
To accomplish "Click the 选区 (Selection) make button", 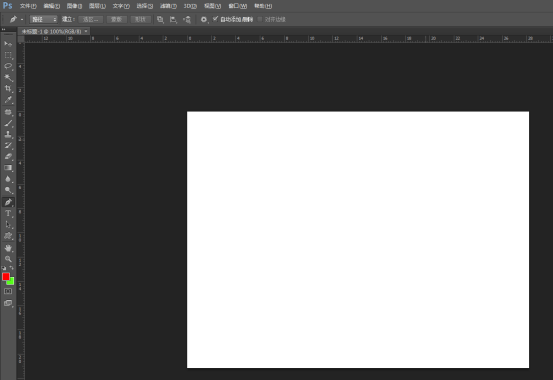I will [91, 19].
